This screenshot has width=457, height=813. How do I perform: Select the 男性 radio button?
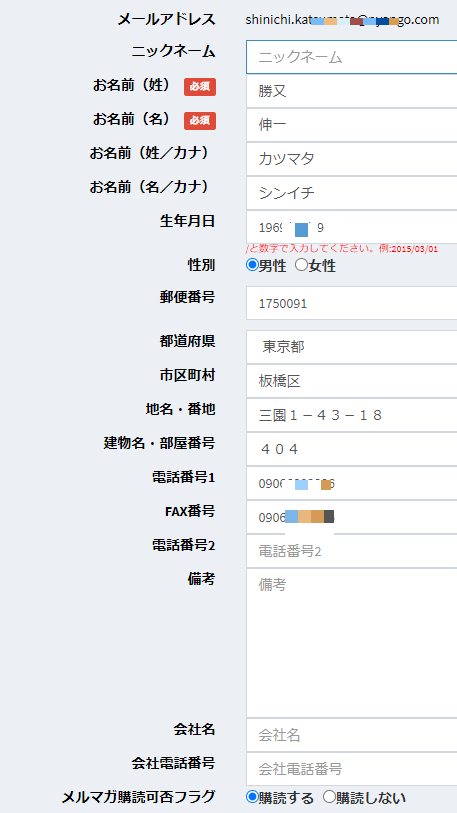(x=252, y=265)
